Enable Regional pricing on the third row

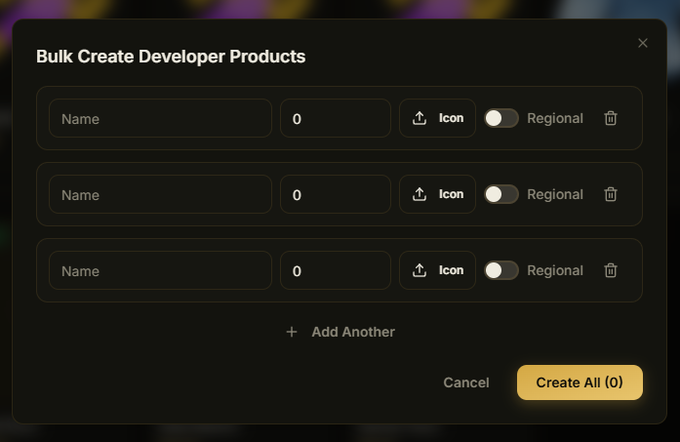point(501,270)
